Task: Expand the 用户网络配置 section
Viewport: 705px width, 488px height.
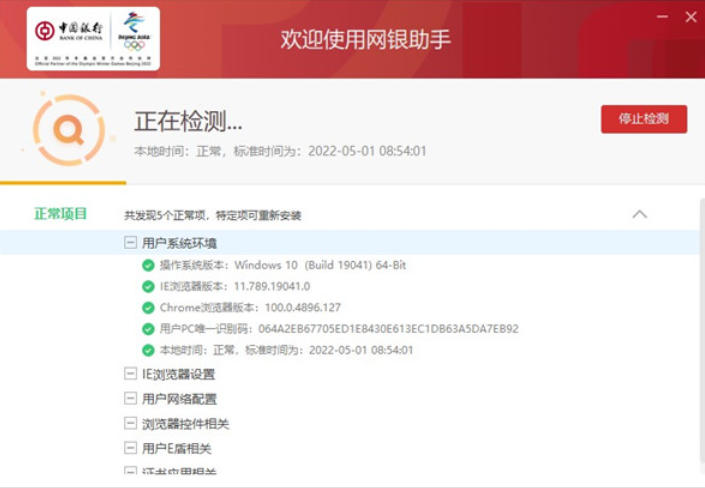Action: pos(130,399)
